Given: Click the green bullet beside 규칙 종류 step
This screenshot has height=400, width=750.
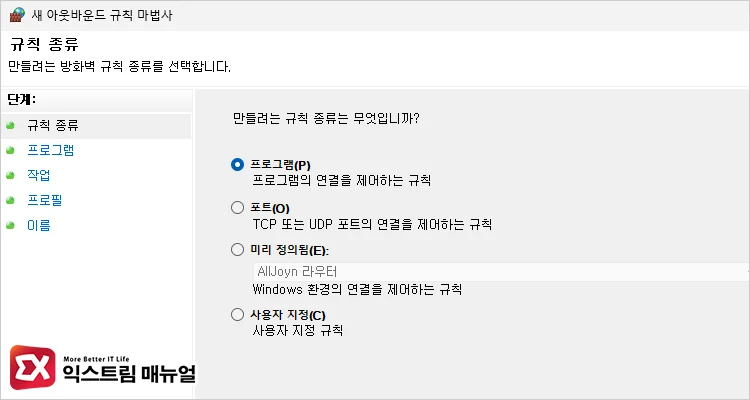Looking at the screenshot, I should (x=10, y=126).
